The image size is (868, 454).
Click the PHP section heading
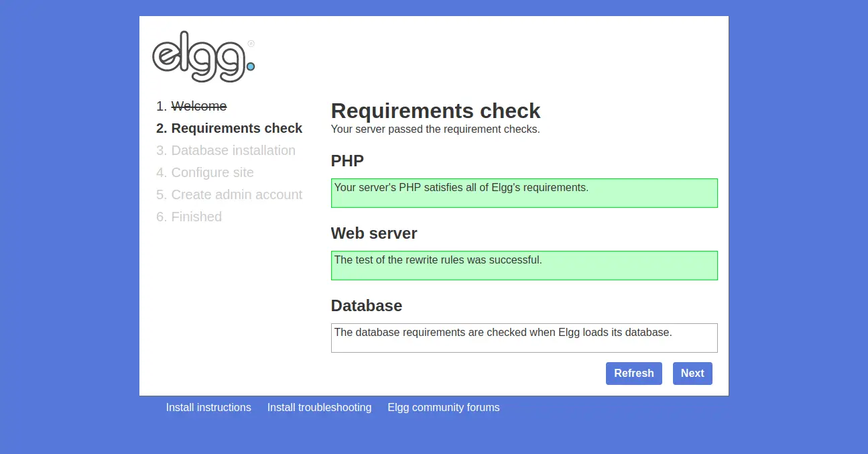click(347, 161)
